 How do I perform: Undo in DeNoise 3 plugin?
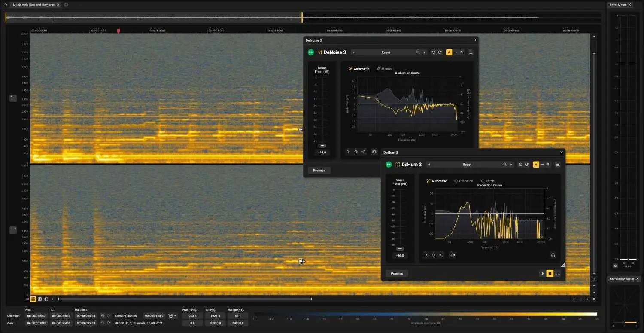tap(434, 52)
